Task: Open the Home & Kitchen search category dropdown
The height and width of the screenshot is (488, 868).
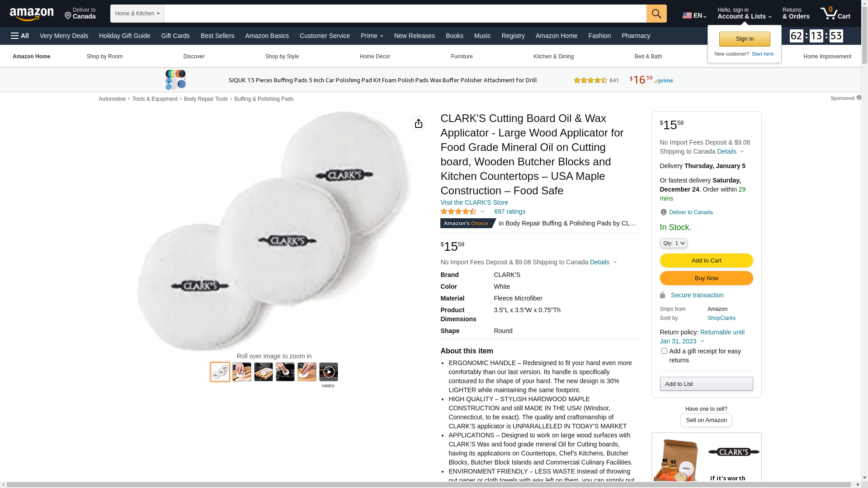Action: 137,14
